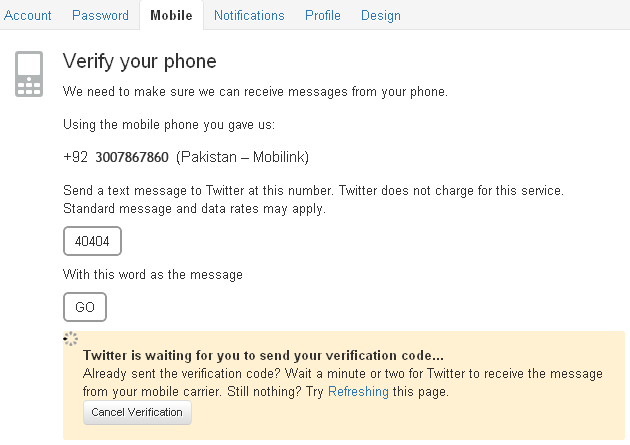Switch to the Password tab
Image resolution: width=630 pixels, height=445 pixels.
(100, 15)
